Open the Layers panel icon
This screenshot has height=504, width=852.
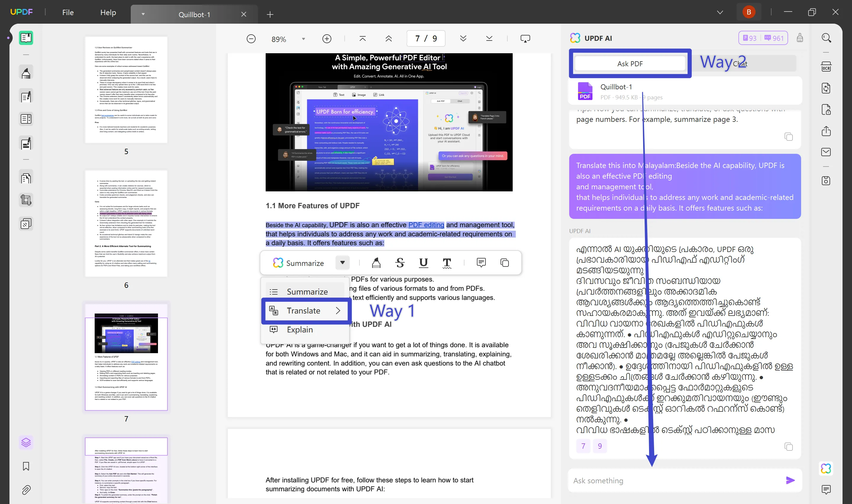tap(26, 442)
